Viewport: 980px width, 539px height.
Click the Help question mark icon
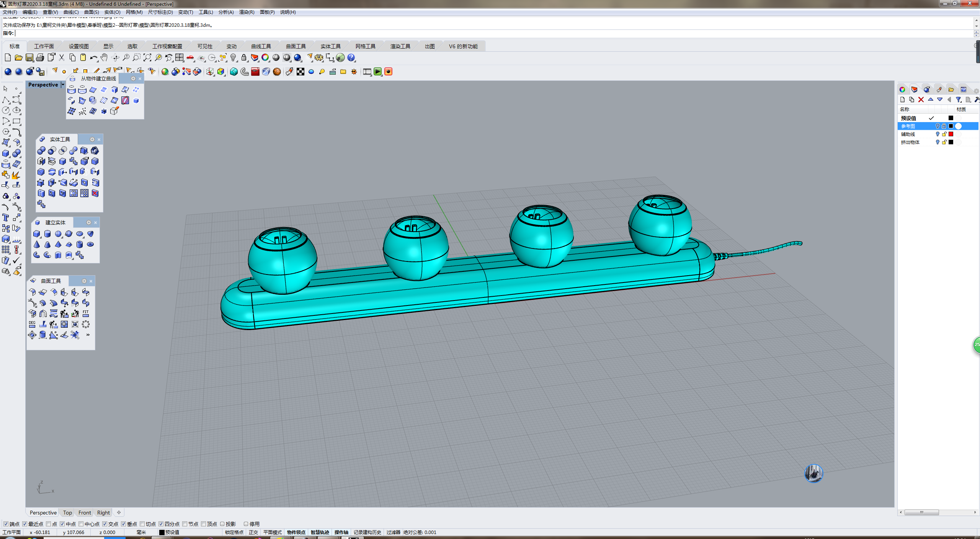351,58
